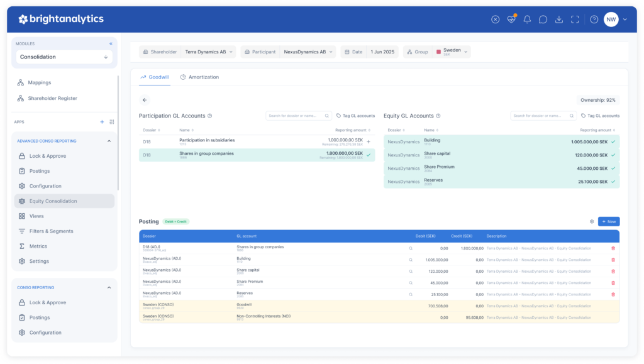
Task: Open Mappings in sidebar
Action: click(40, 82)
